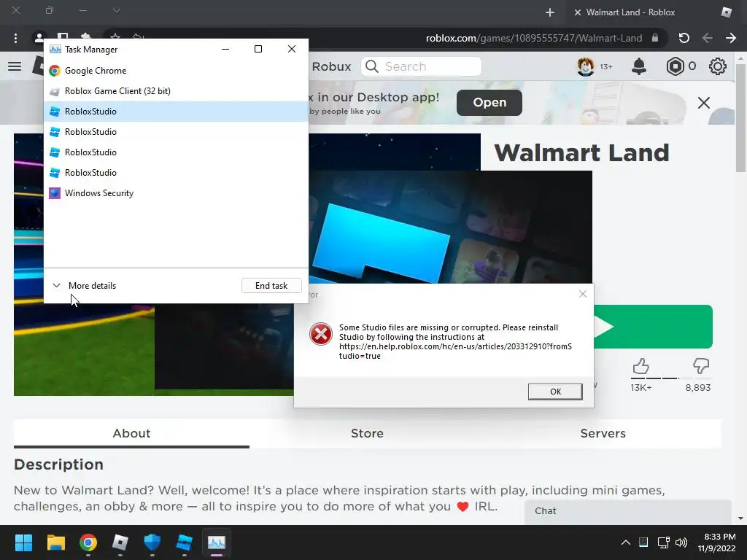This screenshot has width=747, height=560.
Task: Open the clock and date flyout
Action: click(717, 542)
